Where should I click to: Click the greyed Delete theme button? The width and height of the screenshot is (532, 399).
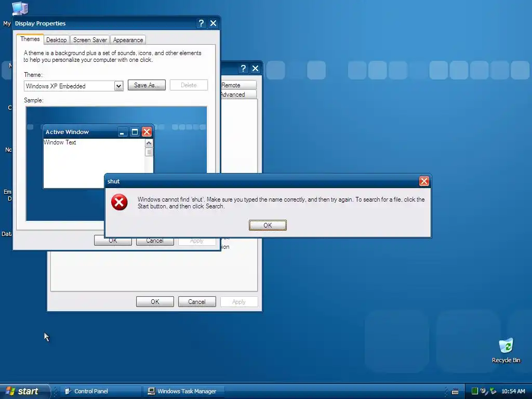[189, 85]
